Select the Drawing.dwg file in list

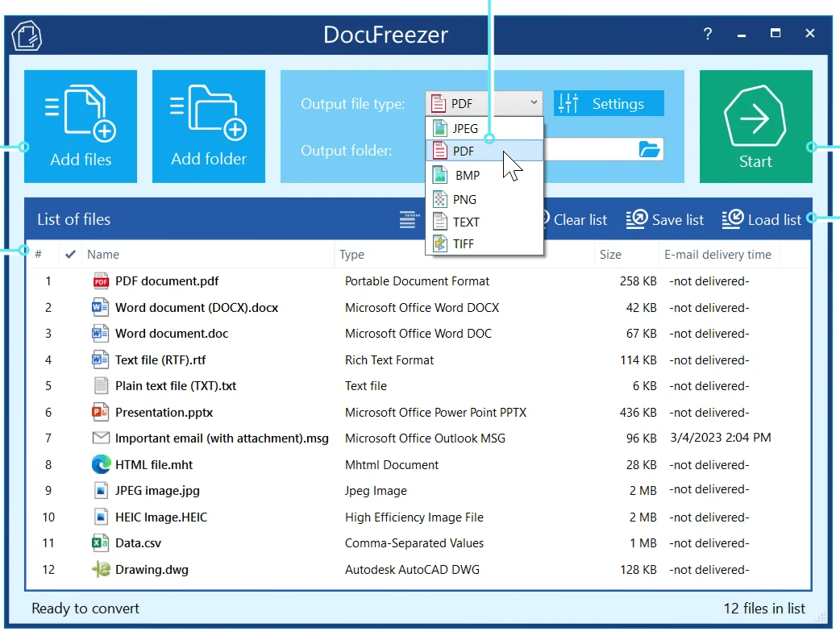[x=418, y=570]
